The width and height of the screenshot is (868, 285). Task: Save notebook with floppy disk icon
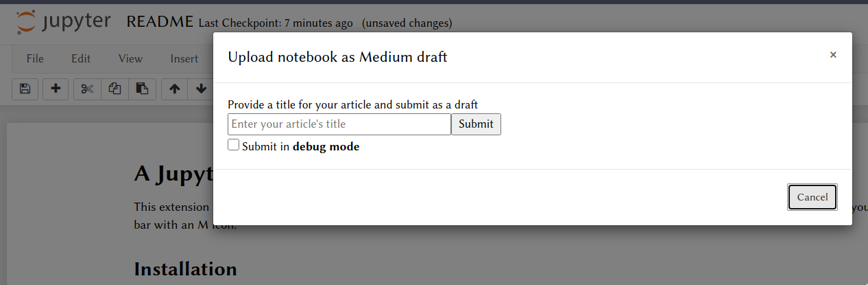point(25,89)
